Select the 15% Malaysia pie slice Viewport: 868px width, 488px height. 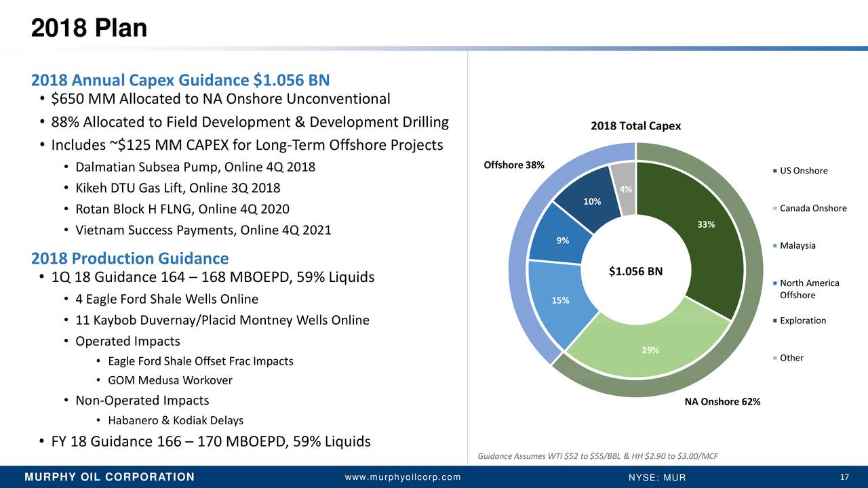pyautogui.click(x=560, y=300)
